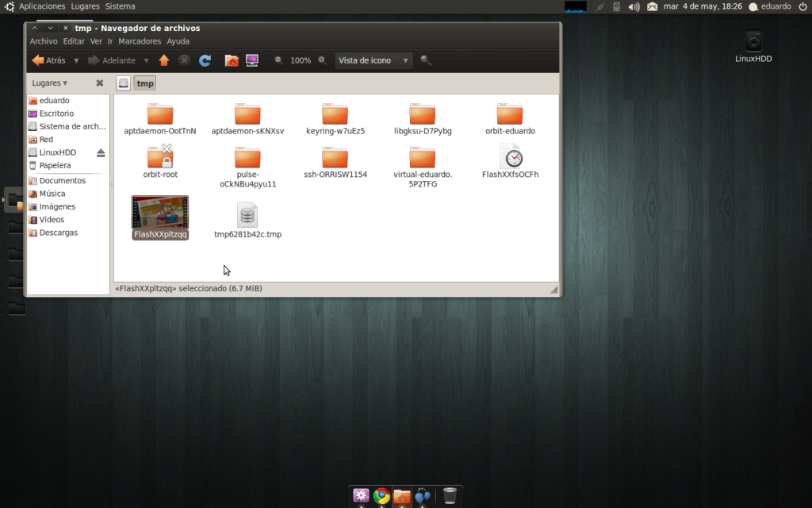Click the disabled stop loading icon
The width and height of the screenshot is (812, 508).
click(x=184, y=60)
